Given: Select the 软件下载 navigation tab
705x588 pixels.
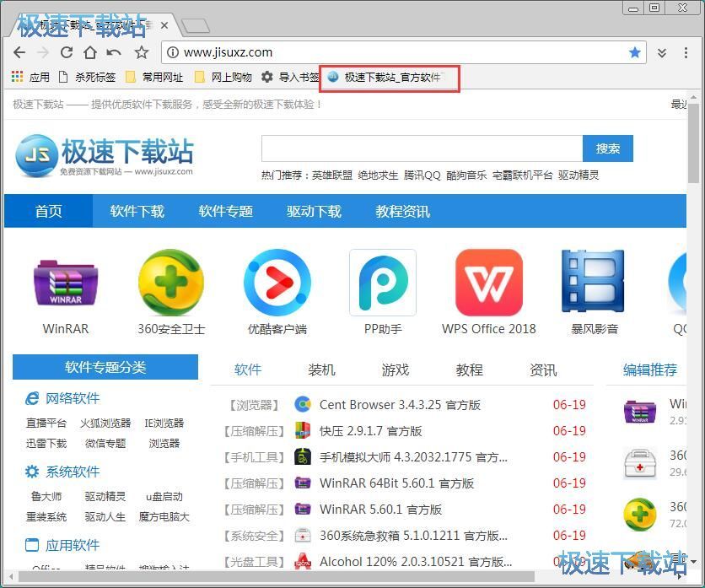Looking at the screenshot, I should tap(137, 211).
